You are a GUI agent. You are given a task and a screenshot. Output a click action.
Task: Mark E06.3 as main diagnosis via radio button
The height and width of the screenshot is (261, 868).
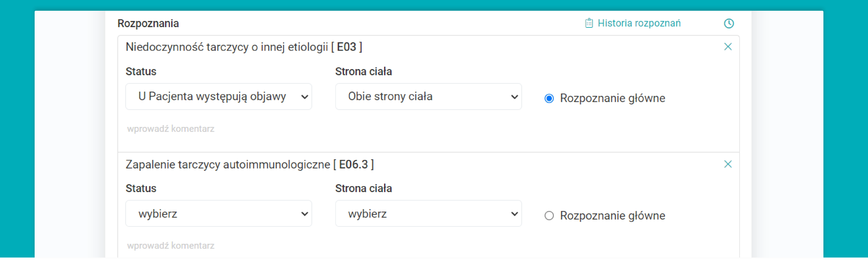click(x=549, y=216)
